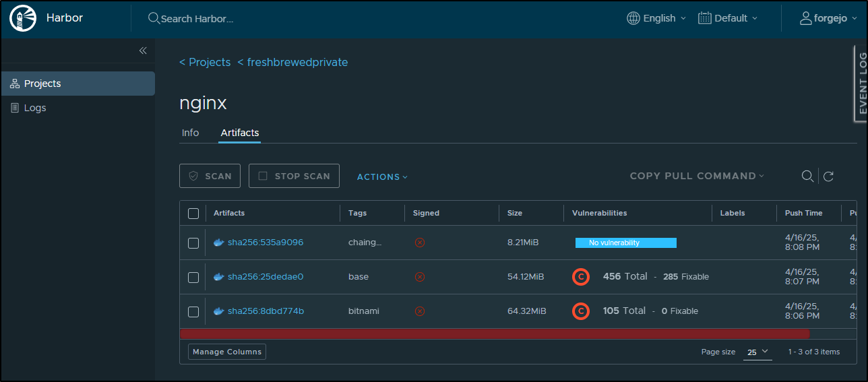Image resolution: width=868 pixels, height=382 pixels.
Task: Click the 'chaing...' tag cell
Action: (x=365, y=243)
